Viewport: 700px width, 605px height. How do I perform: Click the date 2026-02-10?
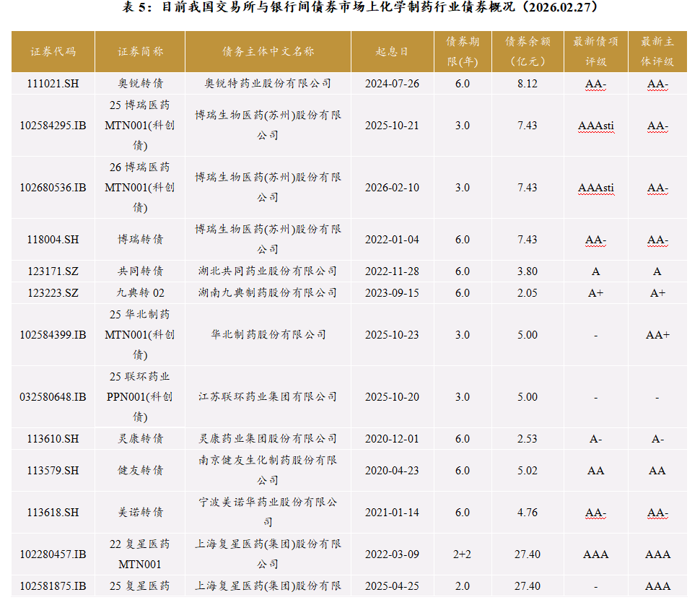392,188
